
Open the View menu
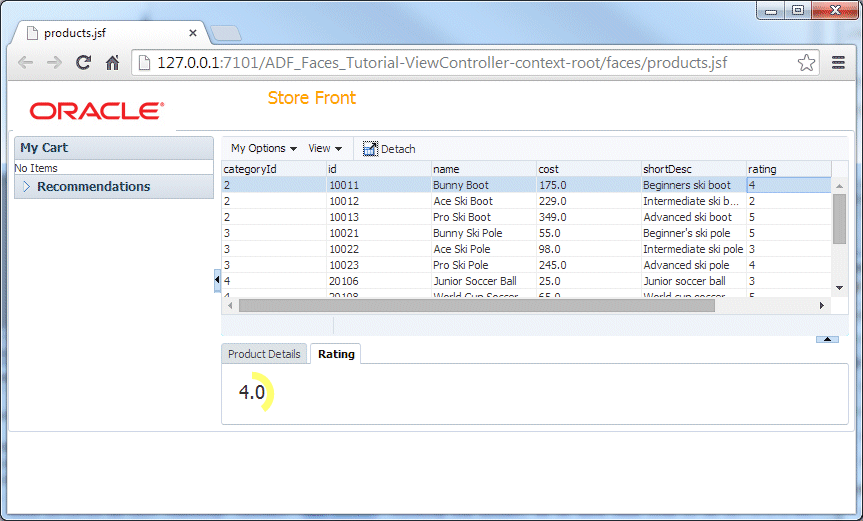coord(325,149)
